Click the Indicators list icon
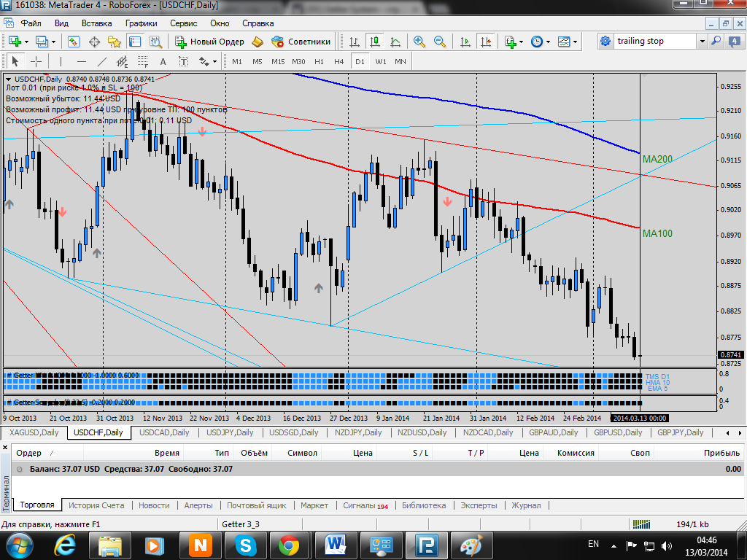This screenshot has width=747, height=560. pyautogui.click(x=510, y=42)
